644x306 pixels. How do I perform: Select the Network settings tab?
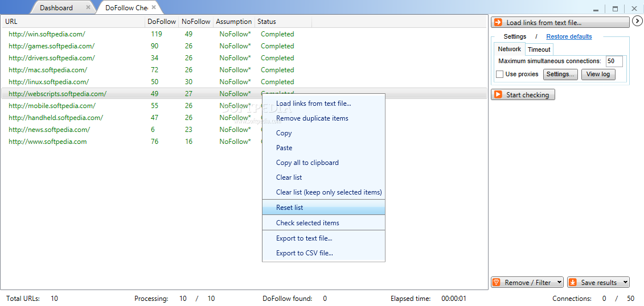[509, 49]
